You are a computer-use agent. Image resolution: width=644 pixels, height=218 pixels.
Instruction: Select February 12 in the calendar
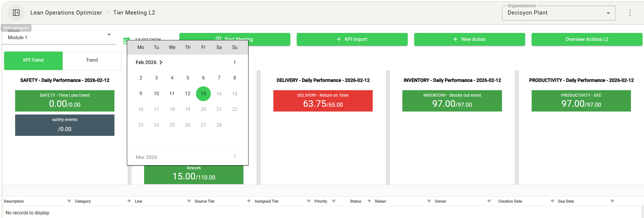click(188, 94)
